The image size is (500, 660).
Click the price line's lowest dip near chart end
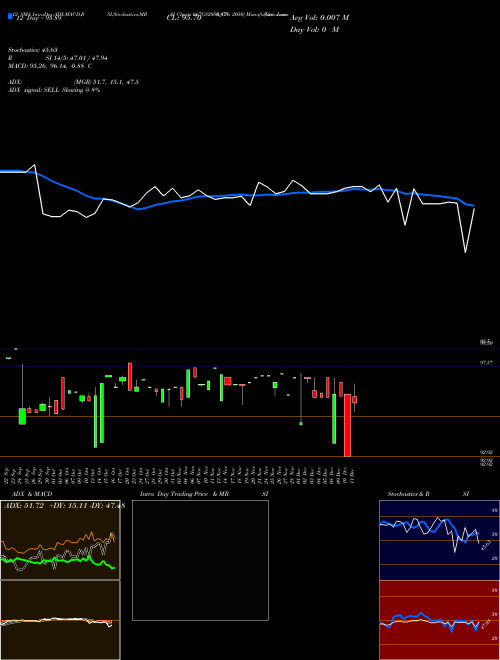[465, 252]
